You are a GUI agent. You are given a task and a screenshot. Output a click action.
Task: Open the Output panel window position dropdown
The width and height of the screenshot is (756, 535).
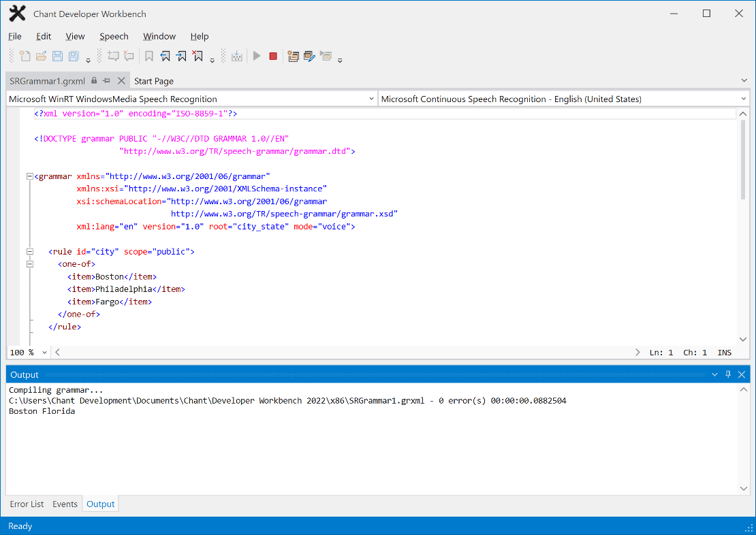(x=714, y=374)
